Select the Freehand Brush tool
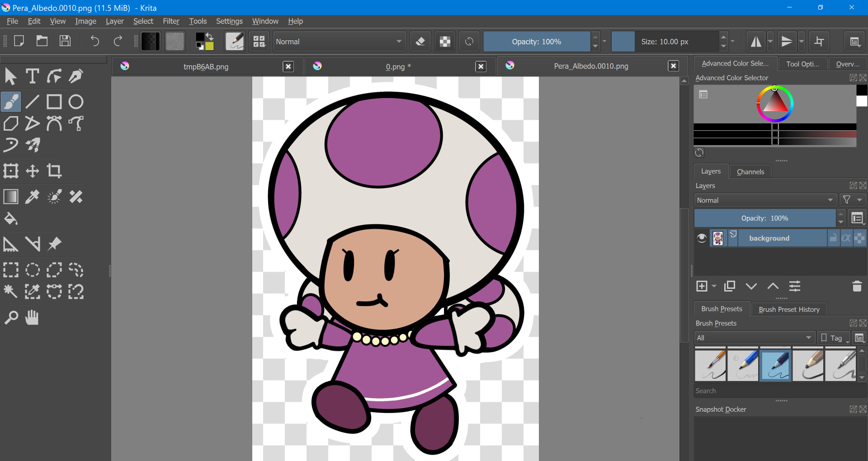Viewport: 868px width, 461px height. click(x=11, y=102)
